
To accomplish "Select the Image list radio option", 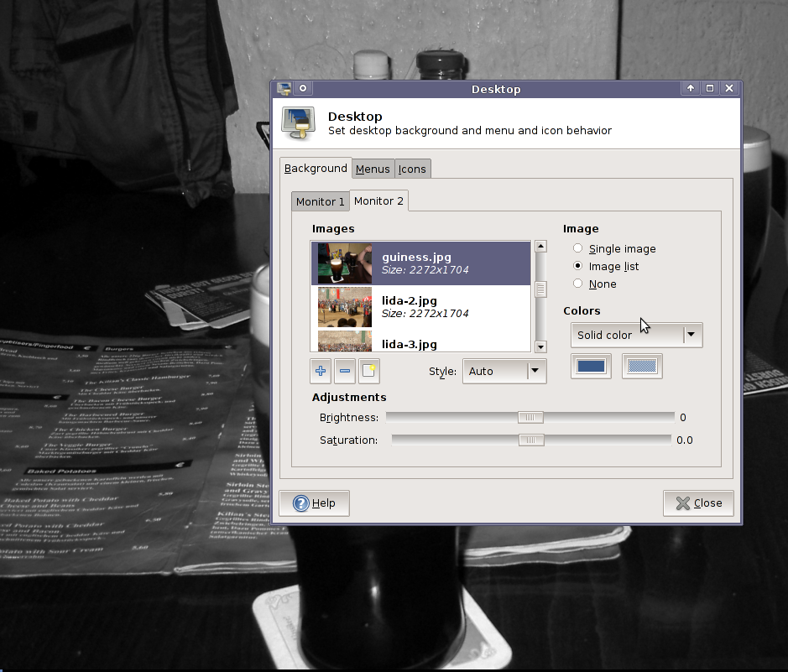I will click(577, 266).
